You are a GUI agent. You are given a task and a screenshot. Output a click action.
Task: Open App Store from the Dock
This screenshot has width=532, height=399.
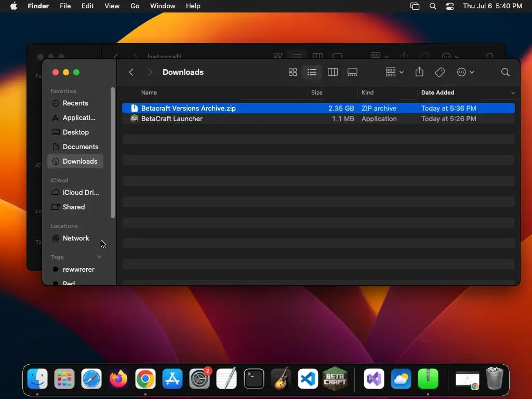[172, 379]
